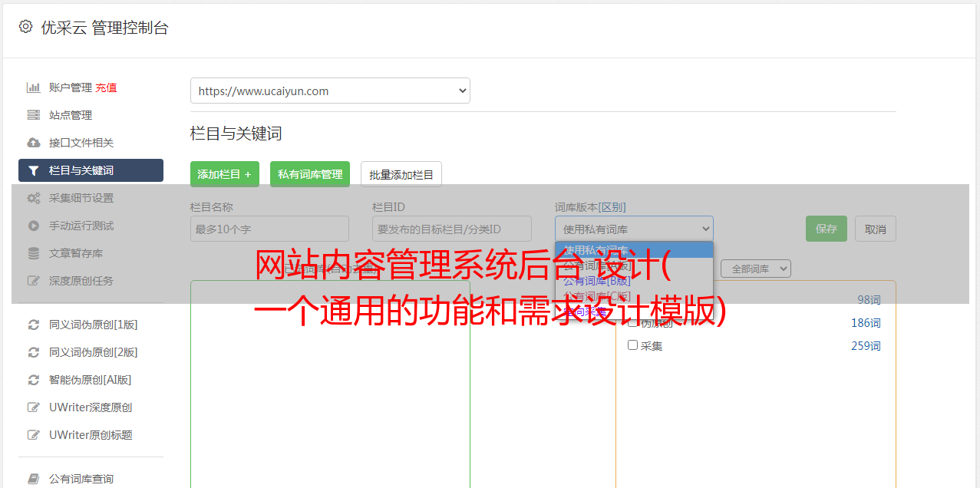
Task: Check the 伪原创 checkbox
Action: (633, 322)
